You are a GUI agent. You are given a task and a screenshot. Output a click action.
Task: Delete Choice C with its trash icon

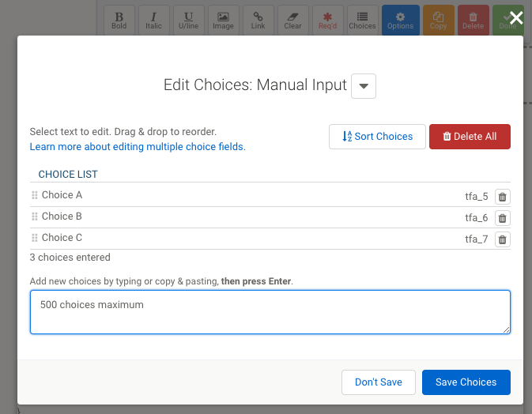(x=503, y=239)
